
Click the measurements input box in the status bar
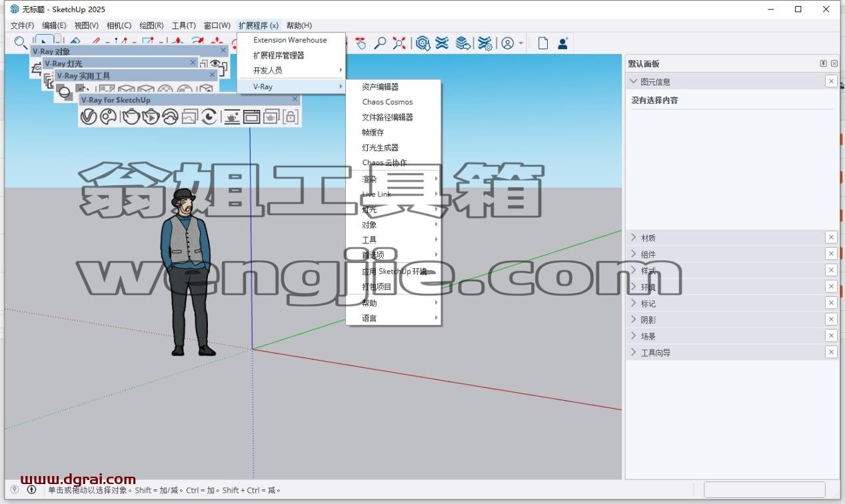(764, 490)
